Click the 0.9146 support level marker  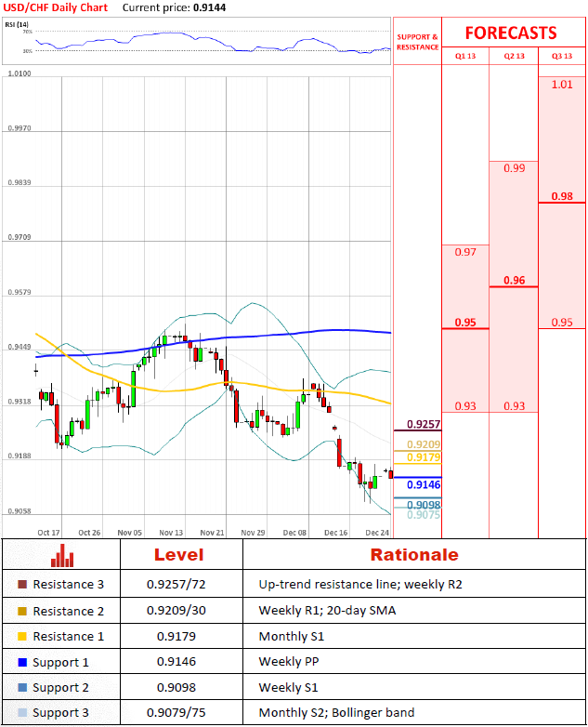pos(424,485)
